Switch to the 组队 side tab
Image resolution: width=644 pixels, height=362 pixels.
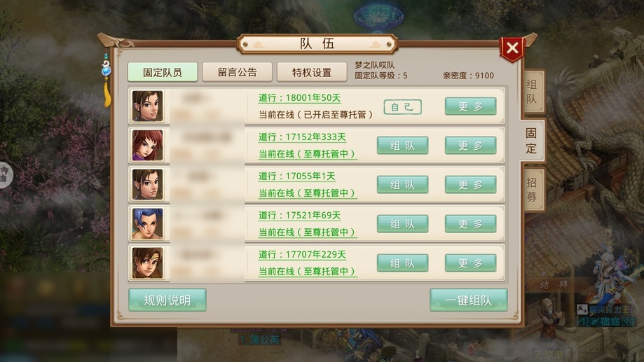[x=533, y=92]
